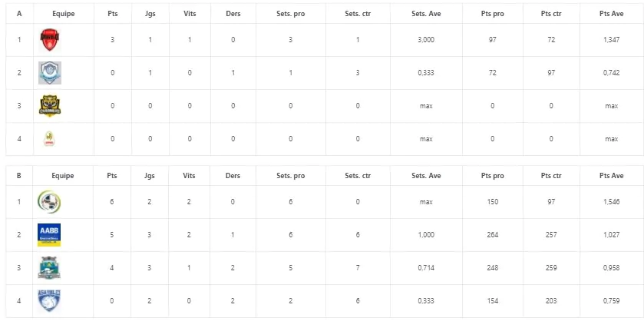Select the Equipe header in group B table
Screen dimensions: 644x321
point(63,176)
